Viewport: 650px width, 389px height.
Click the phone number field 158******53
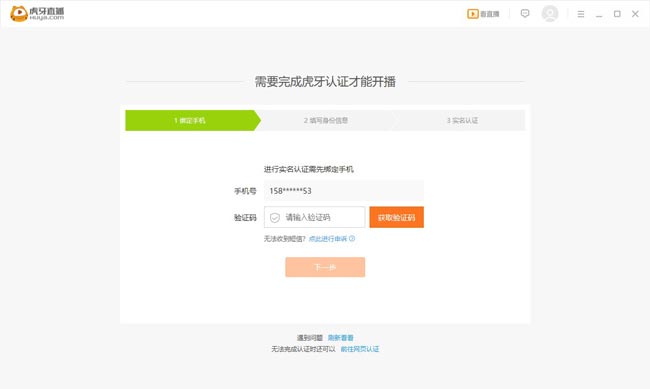pos(344,191)
